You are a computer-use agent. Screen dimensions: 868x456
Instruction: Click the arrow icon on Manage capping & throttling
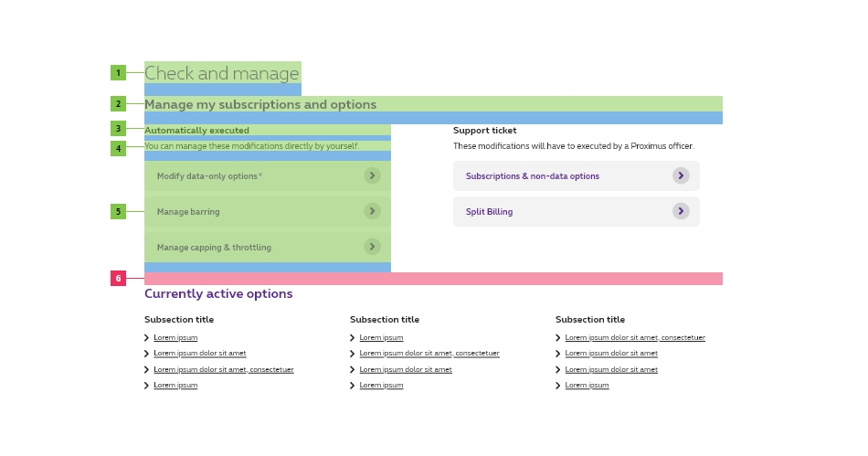click(x=372, y=247)
